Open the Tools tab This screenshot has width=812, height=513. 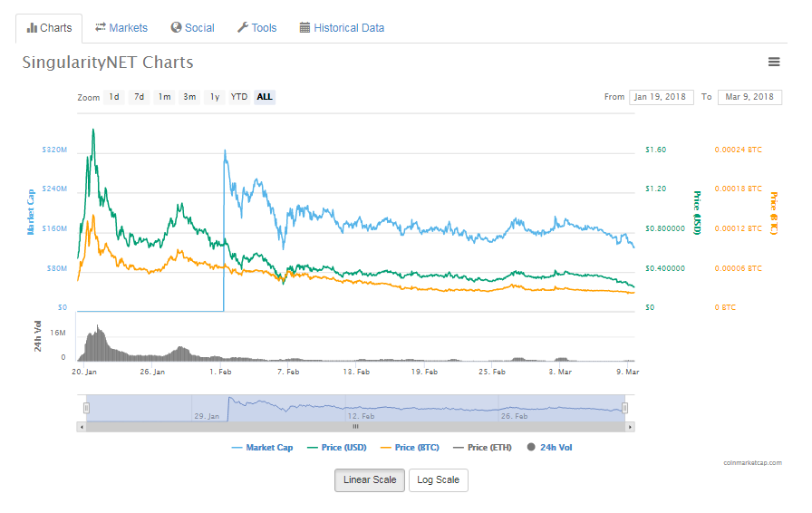click(256, 28)
